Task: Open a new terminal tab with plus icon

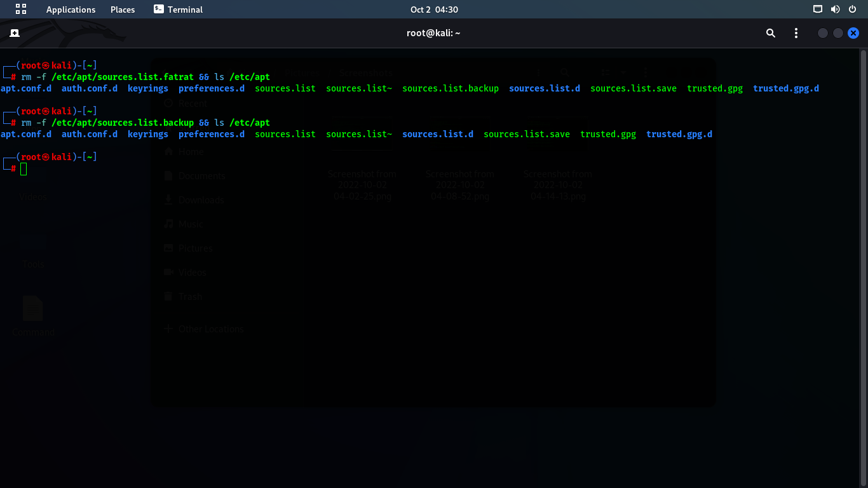Action: [15, 32]
